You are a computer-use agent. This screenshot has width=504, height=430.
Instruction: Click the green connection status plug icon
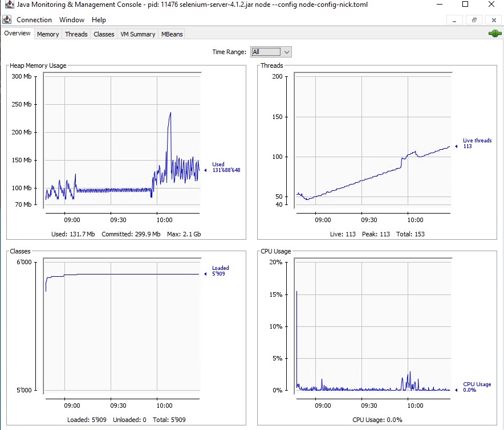coord(495,34)
